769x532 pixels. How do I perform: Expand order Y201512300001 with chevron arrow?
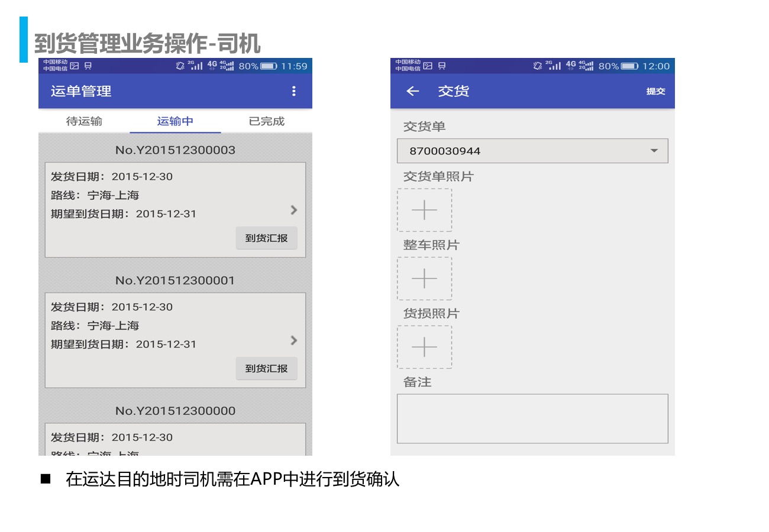pyautogui.click(x=294, y=340)
